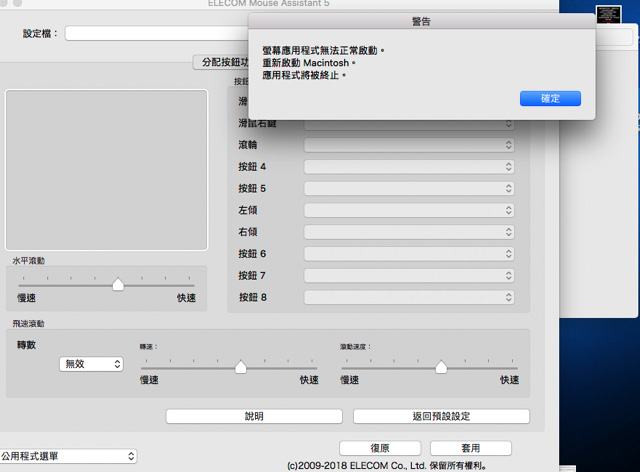Screen dimensions: 640x472
Task: Click the 返回預設設定 button
Action: click(441, 416)
